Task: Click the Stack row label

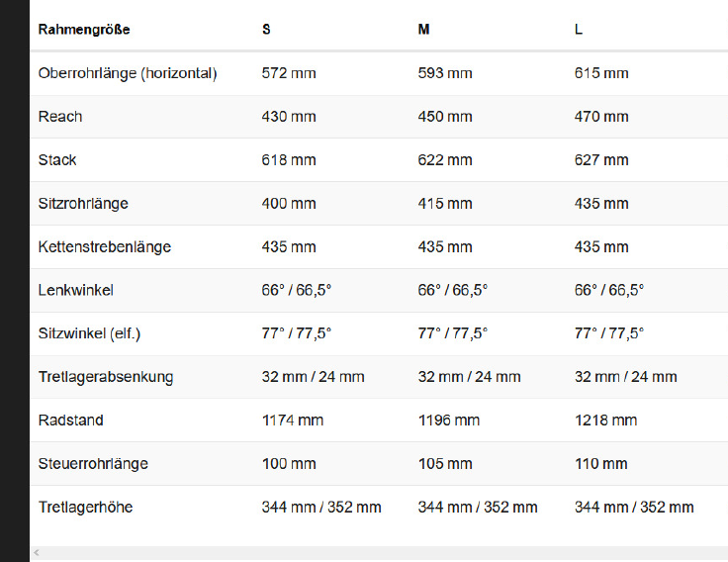Action: click(x=57, y=159)
